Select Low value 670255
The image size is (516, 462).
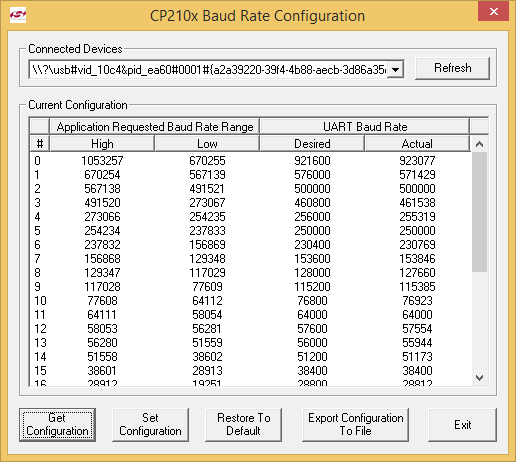(x=207, y=161)
